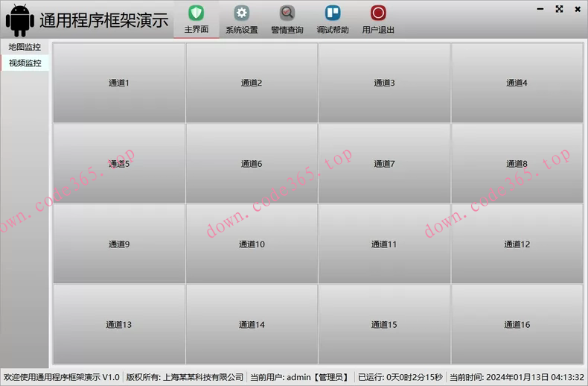Click the 通用程序框架演示 title text
This screenshot has height=386, width=588.
click(x=104, y=20)
